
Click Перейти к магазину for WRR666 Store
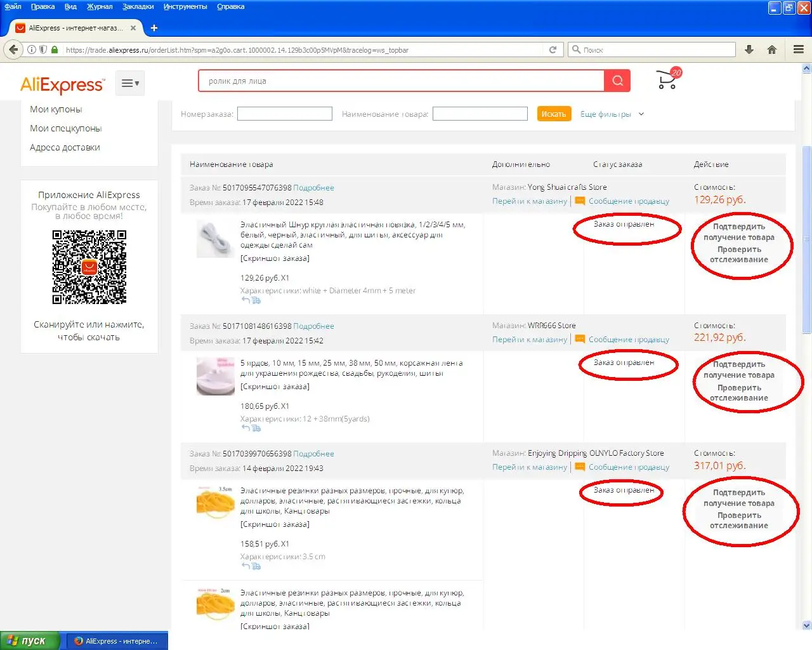[530, 340]
